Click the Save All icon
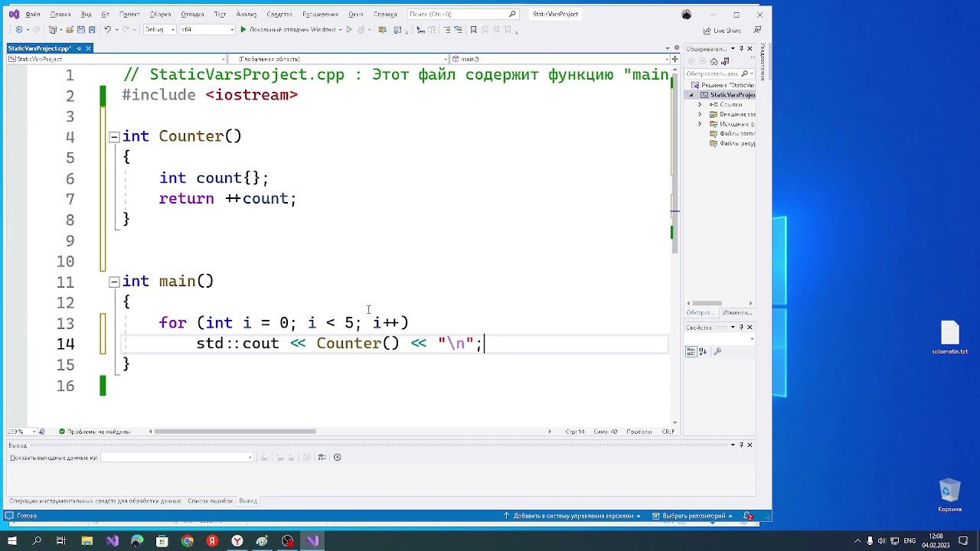 (x=92, y=30)
